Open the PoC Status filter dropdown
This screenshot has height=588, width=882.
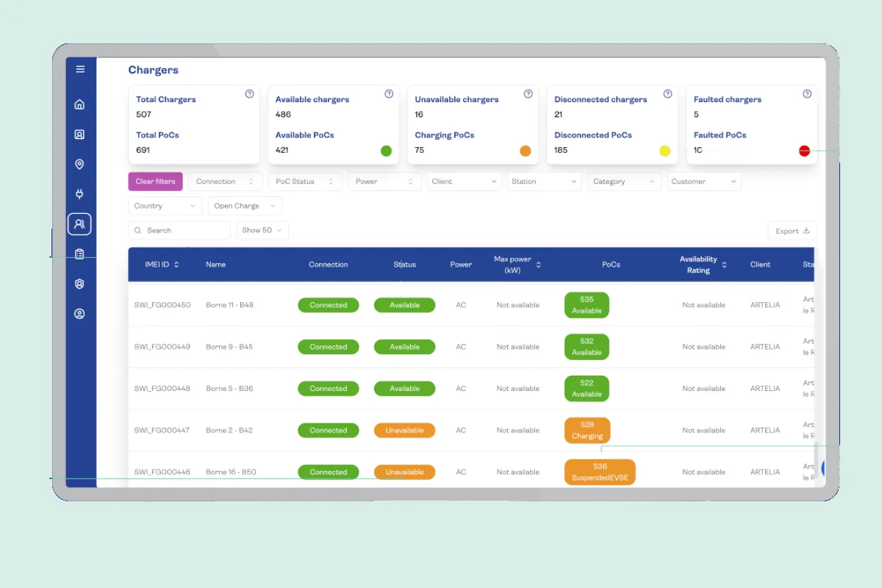304,182
